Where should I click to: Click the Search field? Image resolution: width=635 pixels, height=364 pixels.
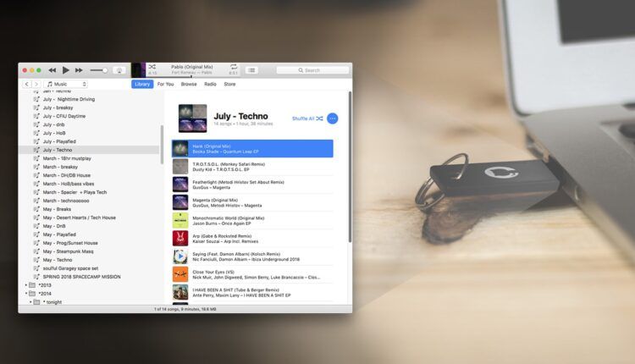(x=312, y=70)
